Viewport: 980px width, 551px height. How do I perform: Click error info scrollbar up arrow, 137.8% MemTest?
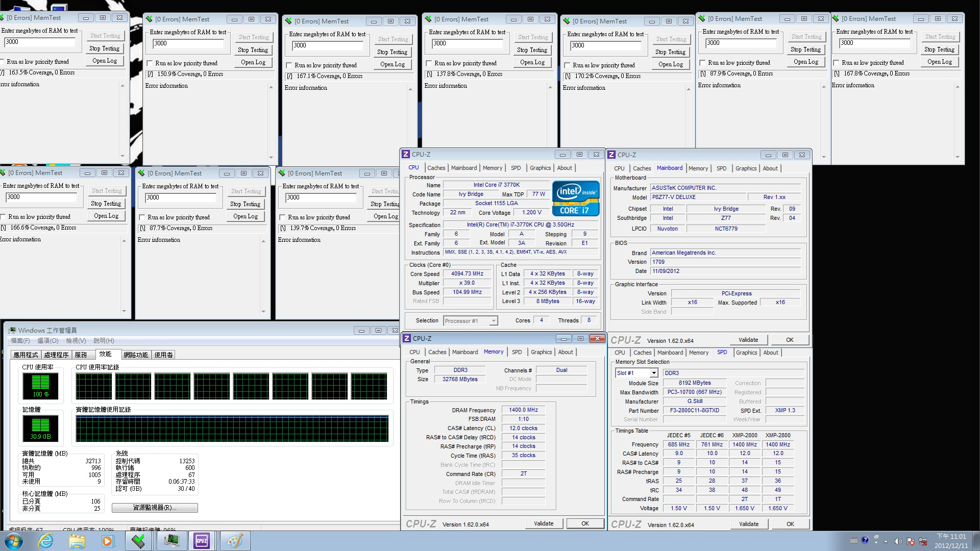(x=550, y=87)
